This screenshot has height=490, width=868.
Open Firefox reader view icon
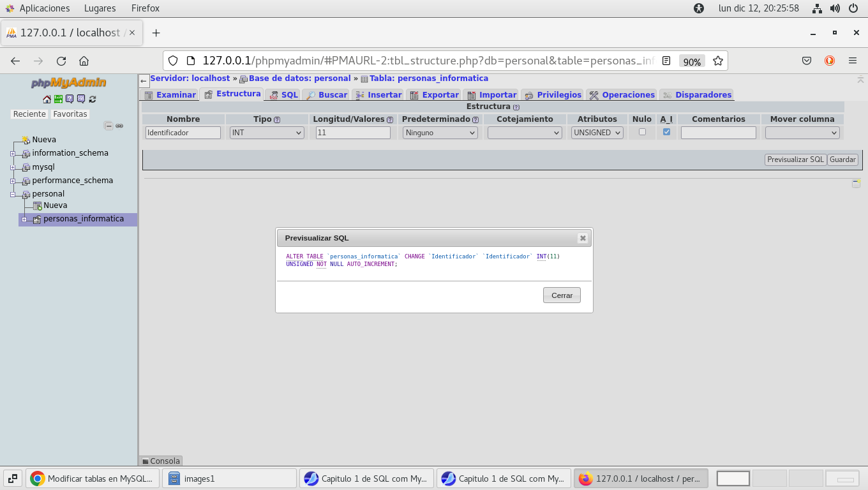tap(666, 61)
